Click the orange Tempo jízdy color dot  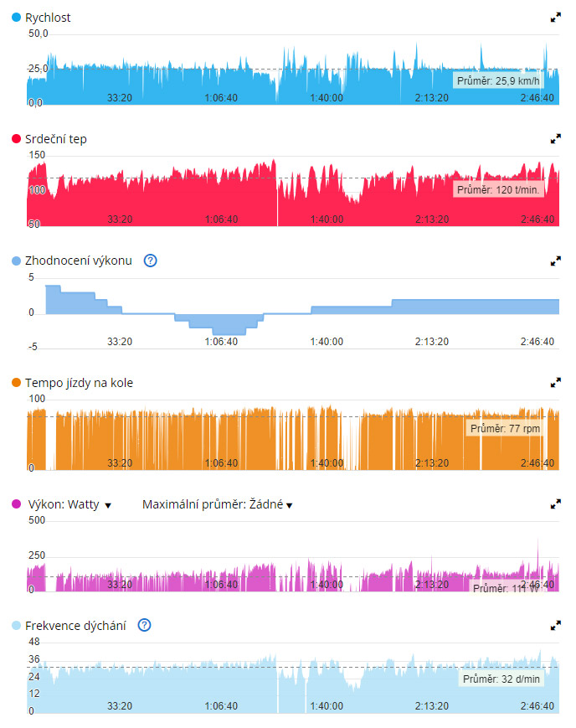17,383
